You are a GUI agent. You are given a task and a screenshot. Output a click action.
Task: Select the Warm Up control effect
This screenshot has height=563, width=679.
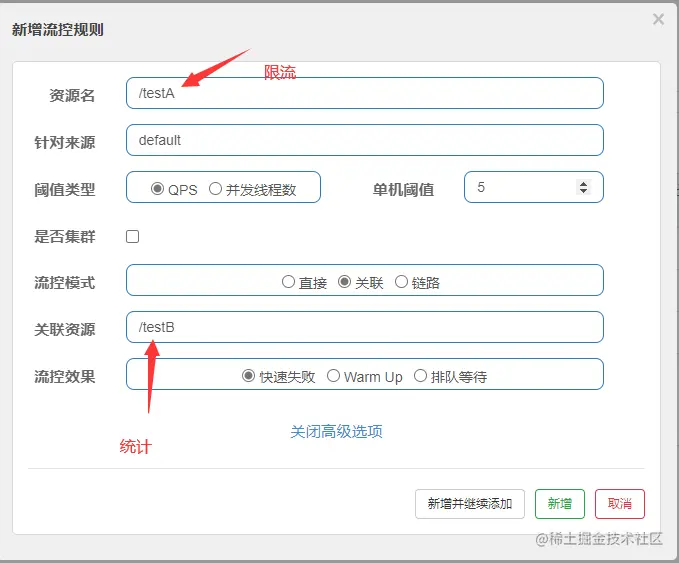point(333,375)
